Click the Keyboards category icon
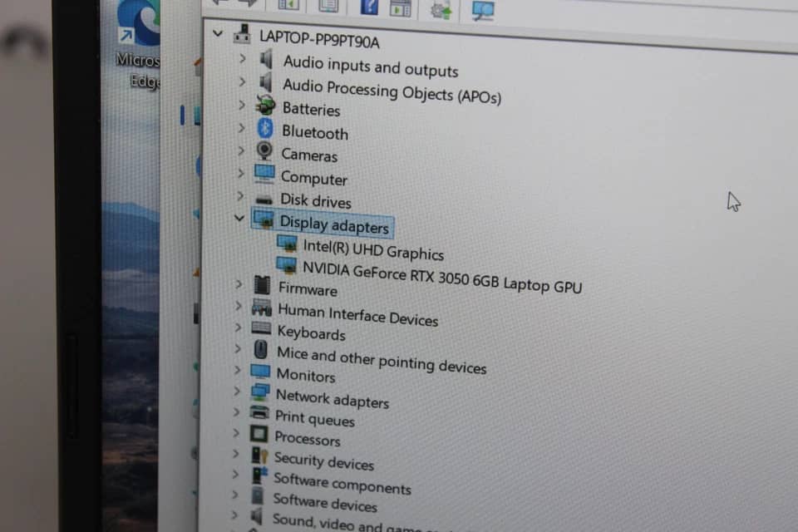Screen dimensions: 798x532 click(261, 328)
